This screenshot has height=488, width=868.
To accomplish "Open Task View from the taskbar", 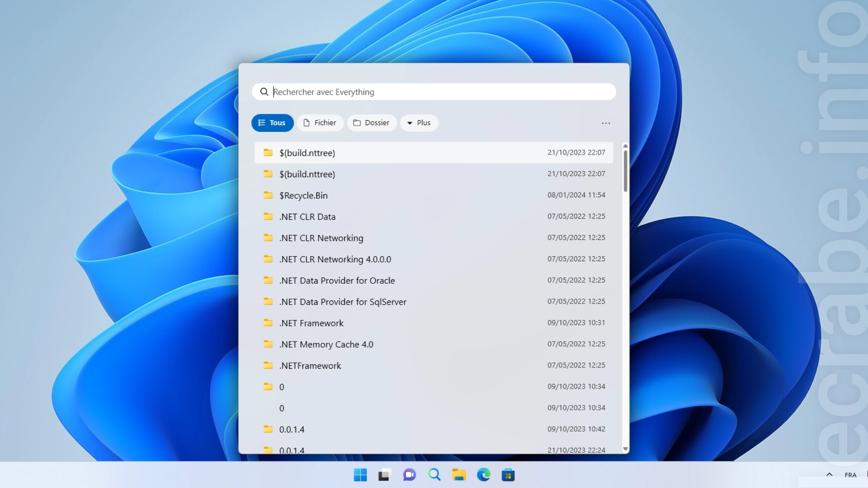I will pyautogui.click(x=384, y=475).
